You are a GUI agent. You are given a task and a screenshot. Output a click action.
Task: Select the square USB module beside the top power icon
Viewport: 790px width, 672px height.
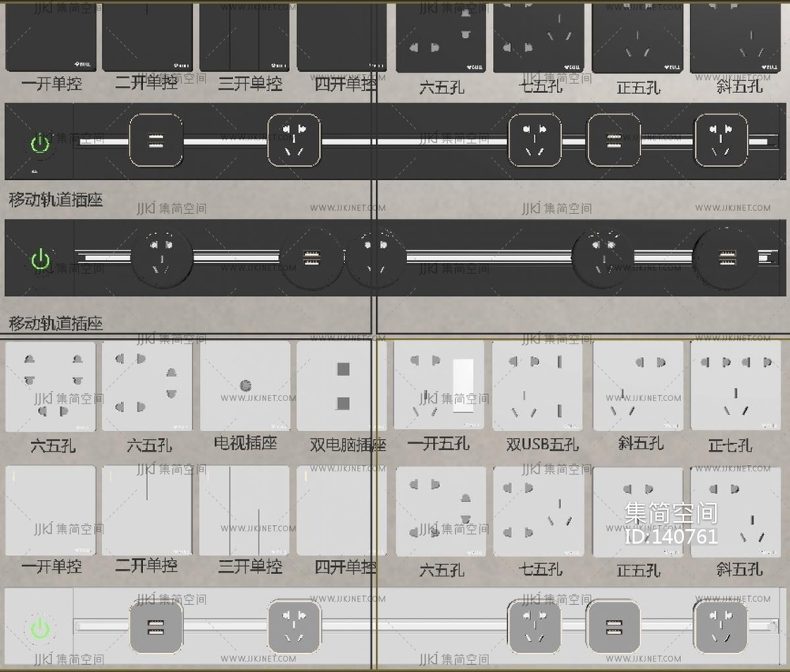click(156, 141)
